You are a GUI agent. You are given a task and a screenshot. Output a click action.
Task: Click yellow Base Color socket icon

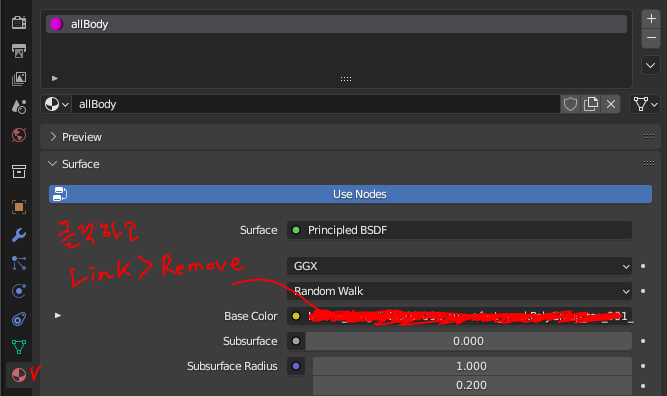tap(296, 316)
